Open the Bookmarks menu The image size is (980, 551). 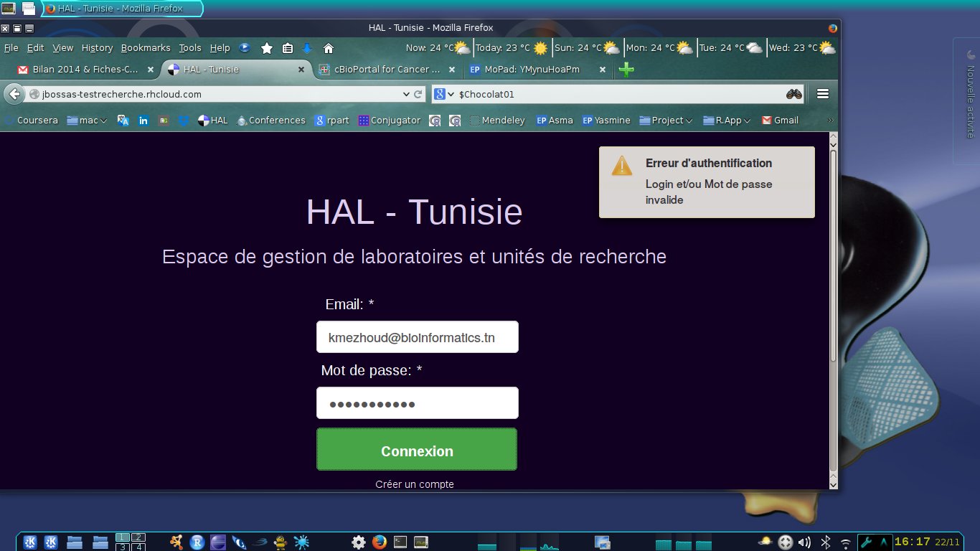pos(146,48)
